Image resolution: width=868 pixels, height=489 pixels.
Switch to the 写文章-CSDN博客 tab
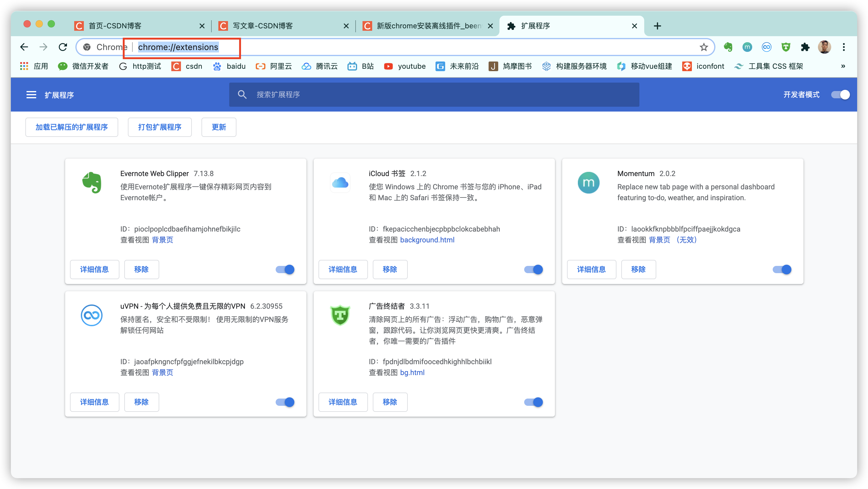point(263,26)
